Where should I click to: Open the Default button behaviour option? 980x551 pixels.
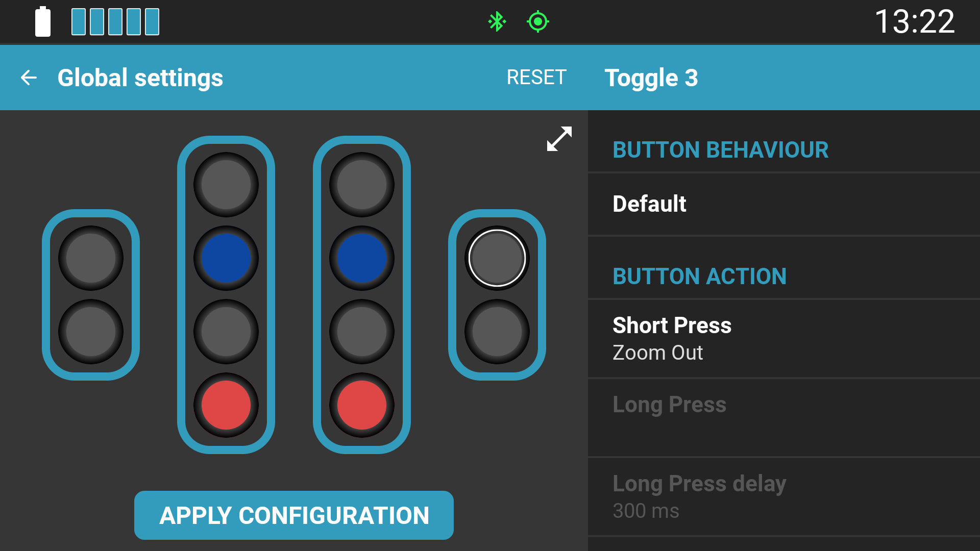pos(784,204)
